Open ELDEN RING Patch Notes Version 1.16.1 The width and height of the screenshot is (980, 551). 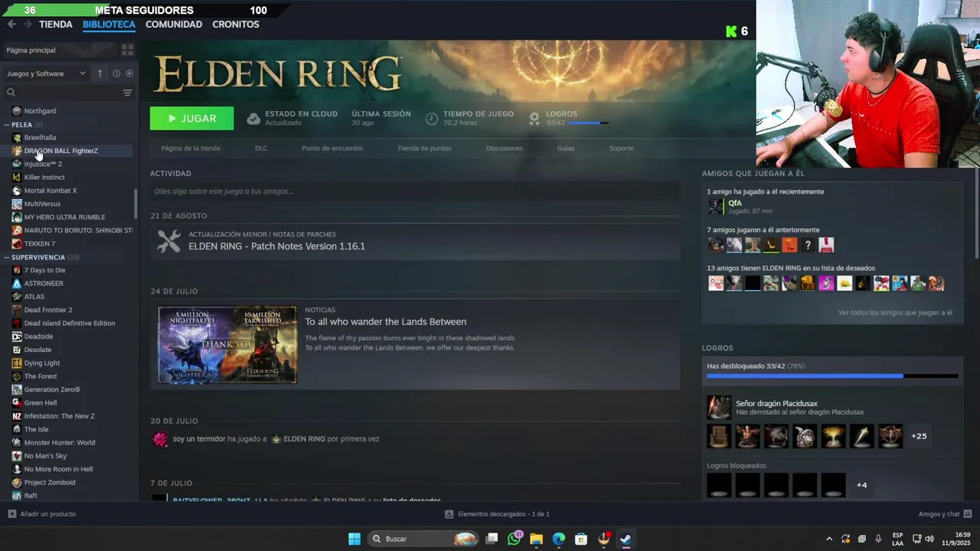pos(277,246)
